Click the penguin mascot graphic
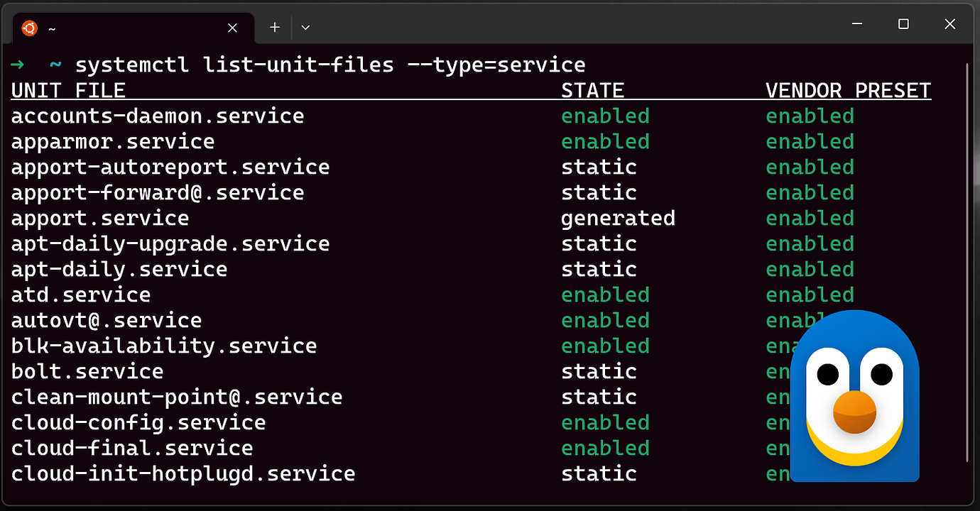This screenshot has width=980, height=511. [x=854, y=397]
